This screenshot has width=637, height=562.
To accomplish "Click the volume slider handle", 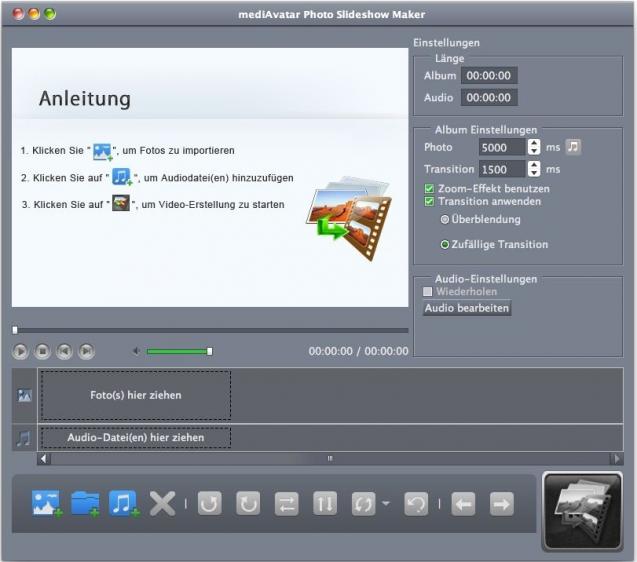I will (x=210, y=351).
